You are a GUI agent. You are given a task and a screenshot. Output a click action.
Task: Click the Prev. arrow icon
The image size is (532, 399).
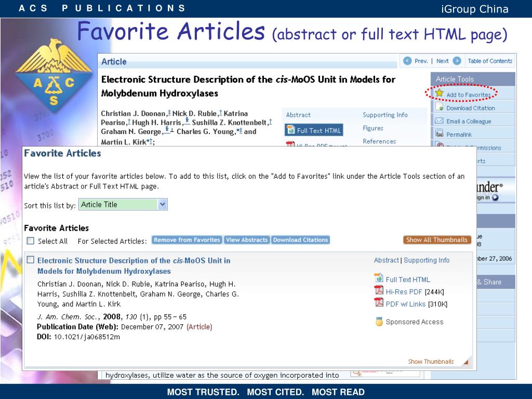407,61
